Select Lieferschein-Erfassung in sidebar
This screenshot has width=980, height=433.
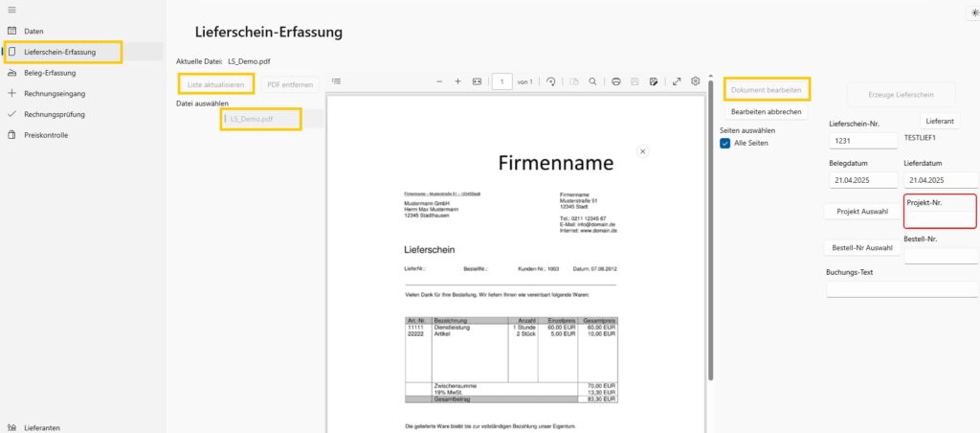(81, 52)
